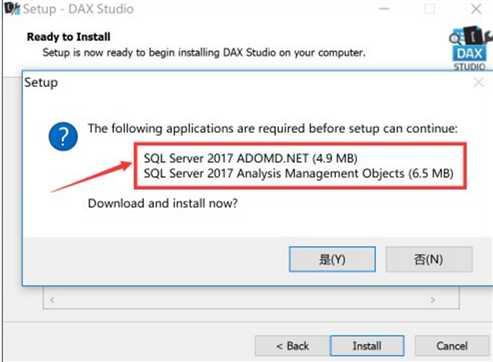The width and height of the screenshot is (493, 362).
Task: Close the DAX Studio setup window
Action: tap(476, 9)
